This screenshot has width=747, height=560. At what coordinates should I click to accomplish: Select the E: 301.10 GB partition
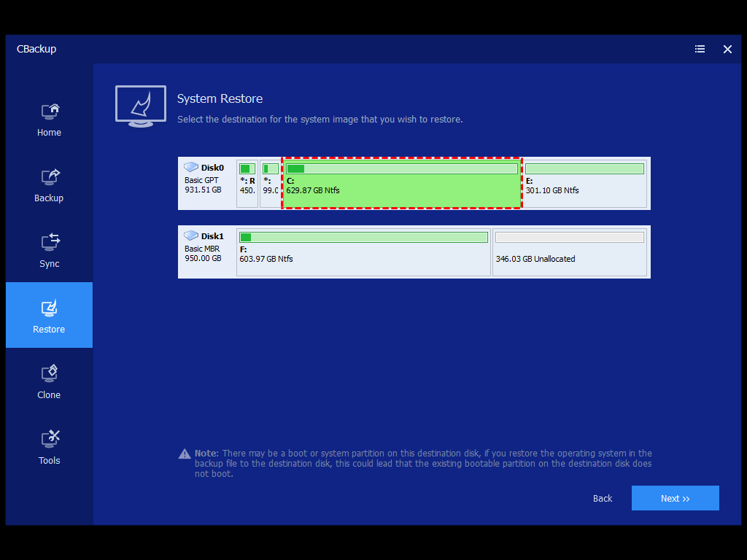click(x=585, y=191)
